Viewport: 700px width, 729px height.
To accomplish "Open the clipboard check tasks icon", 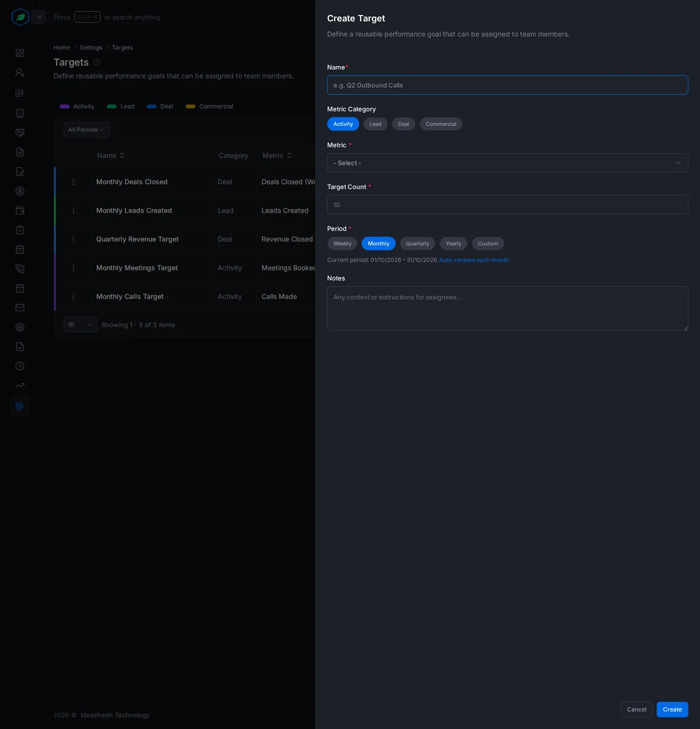I will (x=20, y=230).
